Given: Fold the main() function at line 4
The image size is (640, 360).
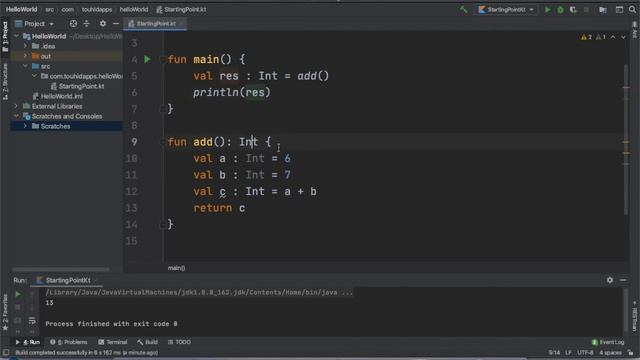Looking at the screenshot, I should [162, 60].
